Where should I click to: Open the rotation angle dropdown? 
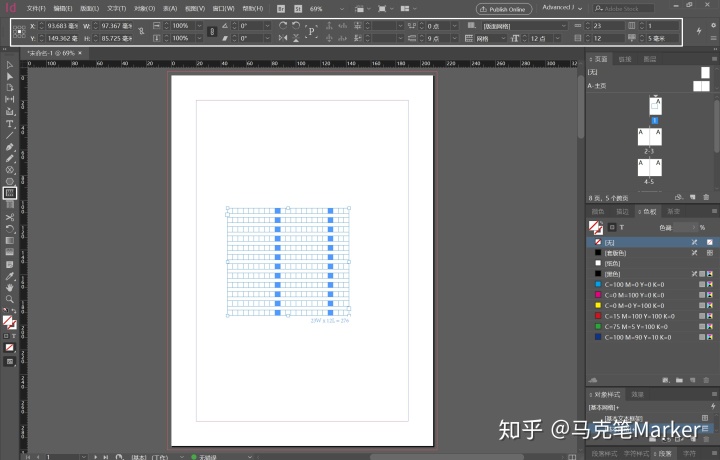click(267, 26)
